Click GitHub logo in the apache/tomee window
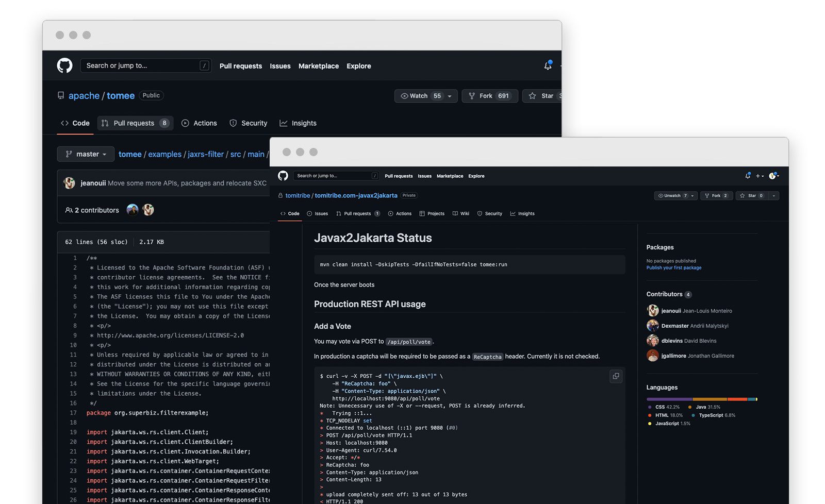Image resolution: width=825 pixels, height=504 pixels. coord(64,65)
